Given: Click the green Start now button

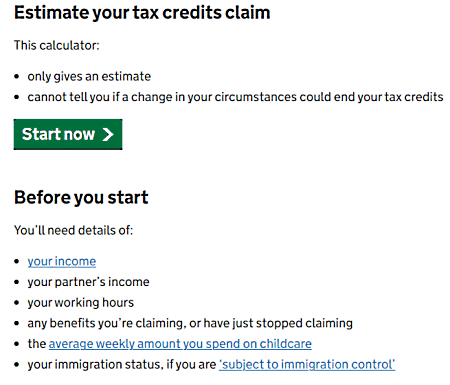Looking at the screenshot, I should click(68, 134).
